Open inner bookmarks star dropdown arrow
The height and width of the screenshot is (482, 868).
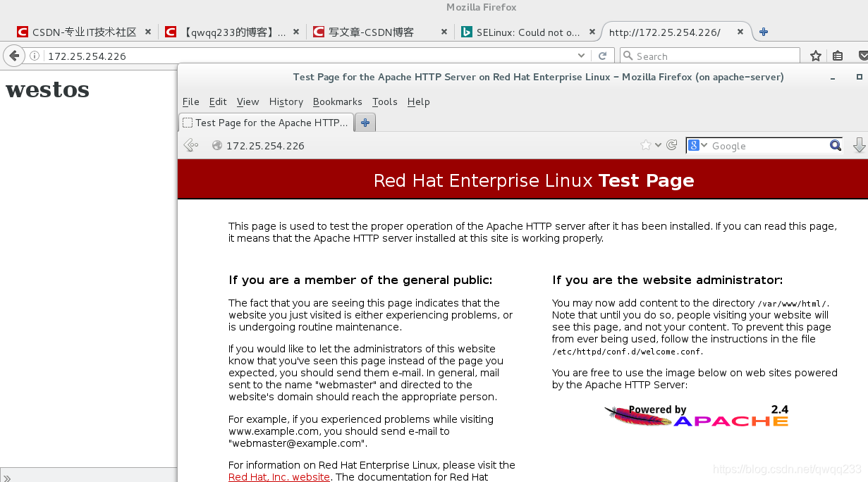coord(659,145)
